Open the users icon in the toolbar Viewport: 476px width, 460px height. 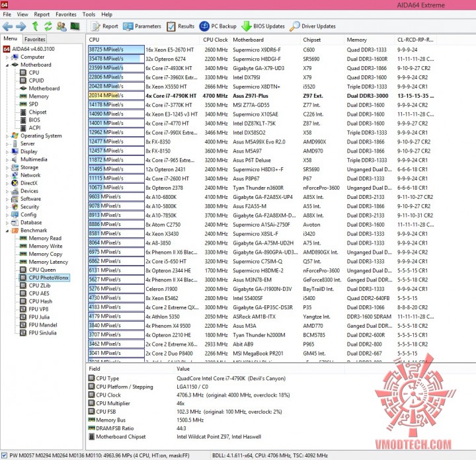[61, 26]
